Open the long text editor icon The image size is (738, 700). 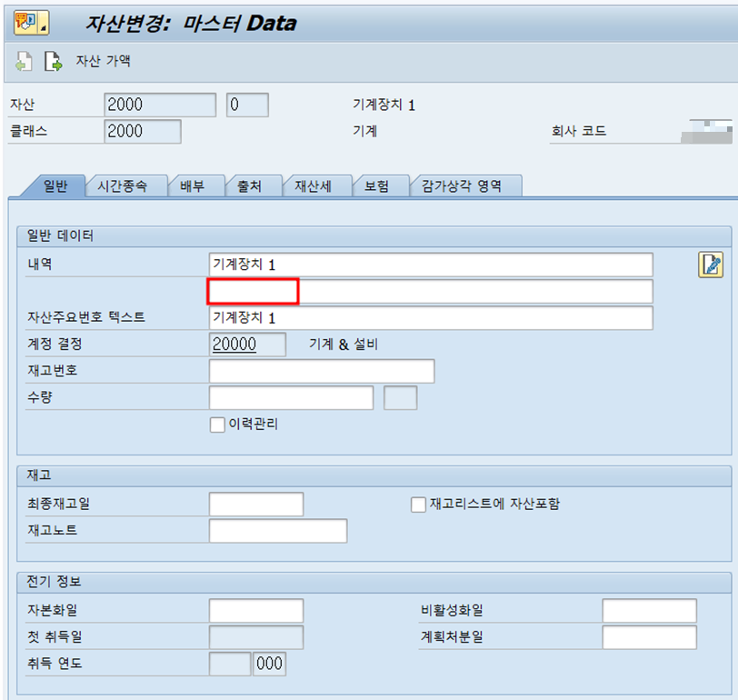pyautogui.click(x=710, y=265)
